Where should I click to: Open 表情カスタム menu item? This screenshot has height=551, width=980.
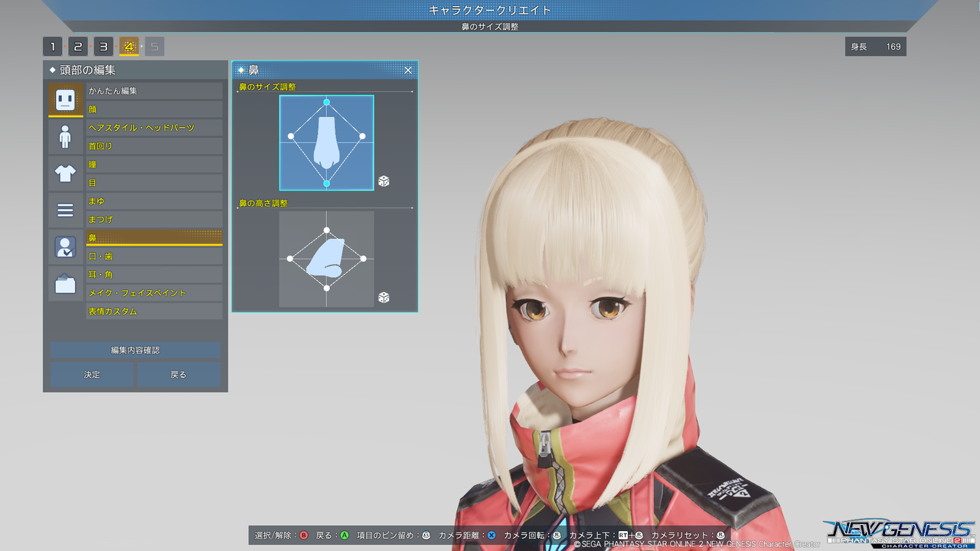pos(154,311)
